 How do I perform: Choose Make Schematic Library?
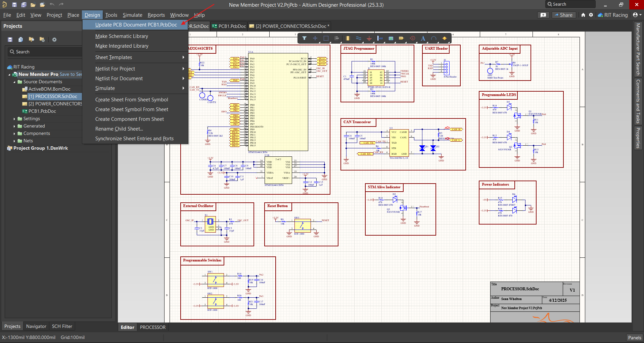pos(135,36)
